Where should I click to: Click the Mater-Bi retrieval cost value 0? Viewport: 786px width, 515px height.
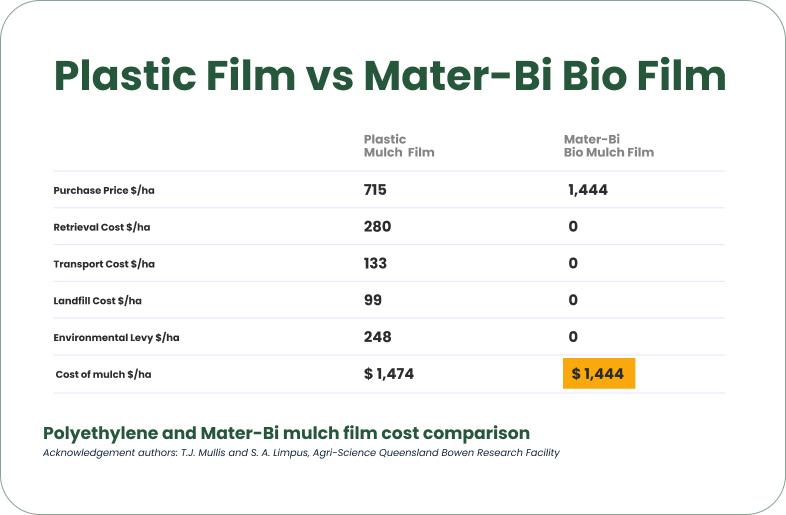(x=573, y=227)
